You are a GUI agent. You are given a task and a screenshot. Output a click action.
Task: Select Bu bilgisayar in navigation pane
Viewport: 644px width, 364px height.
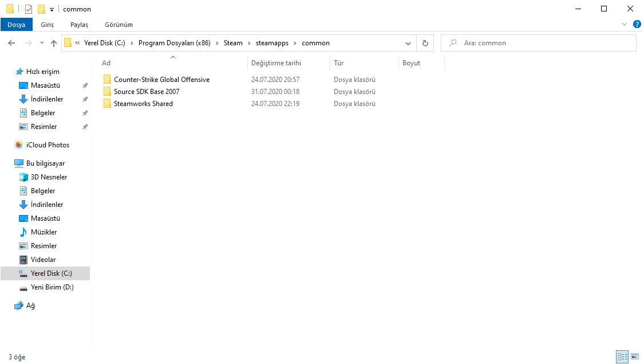click(45, 163)
